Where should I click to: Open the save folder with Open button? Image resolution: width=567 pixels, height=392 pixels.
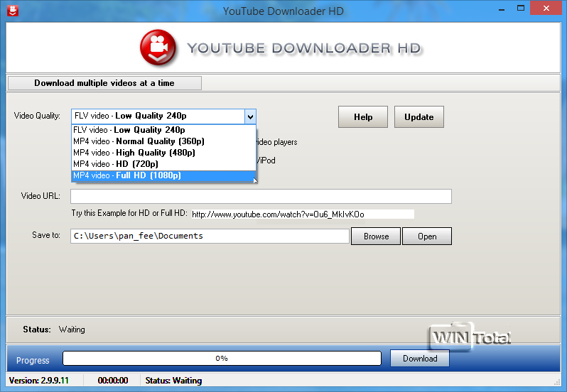[427, 236]
